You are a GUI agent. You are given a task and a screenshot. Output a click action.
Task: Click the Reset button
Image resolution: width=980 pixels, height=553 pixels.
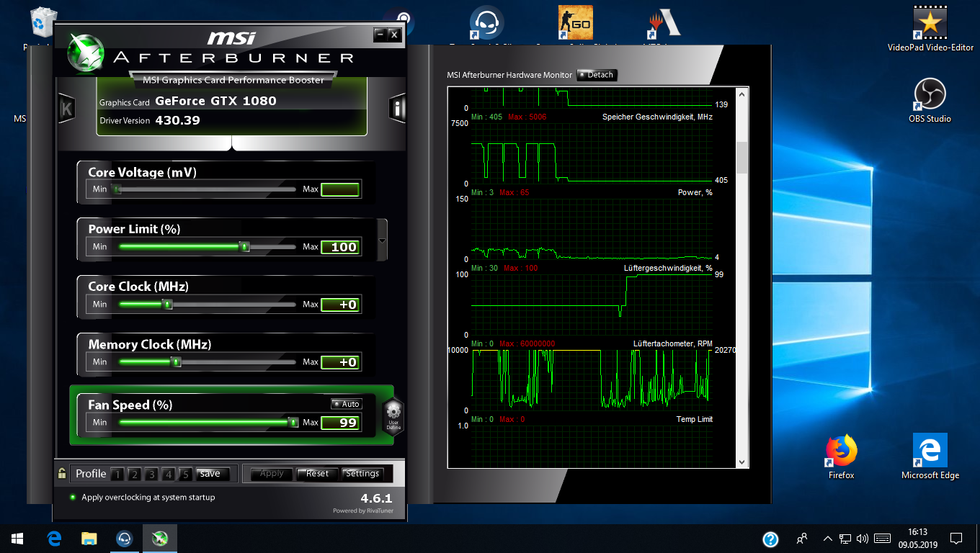pyautogui.click(x=317, y=474)
